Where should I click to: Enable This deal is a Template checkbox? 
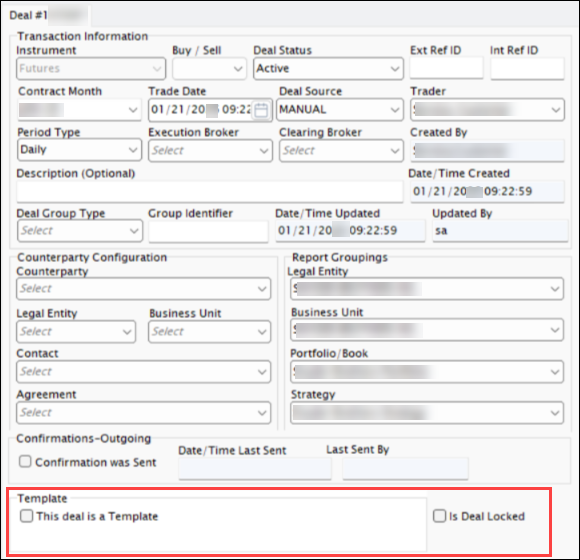coord(26,516)
